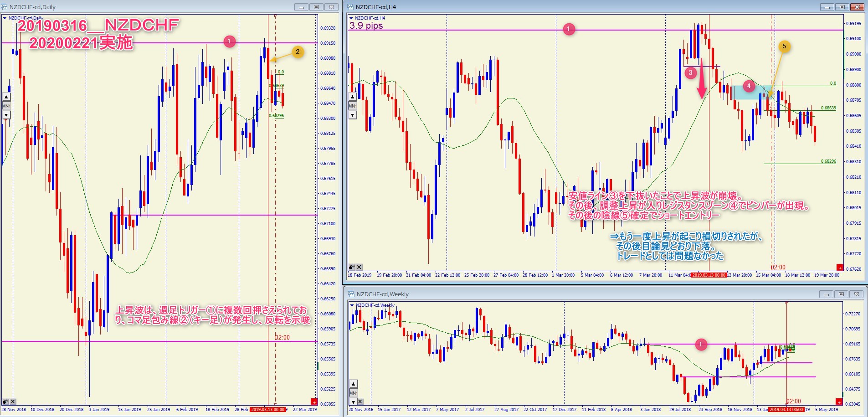
Task: Activate the NZDCHF-cd,Daily window title bar
Action: pyautogui.click(x=137, y=7)
